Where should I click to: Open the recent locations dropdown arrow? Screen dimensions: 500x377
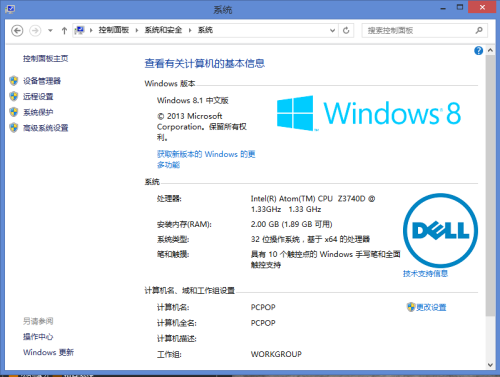tap(50, 31)
